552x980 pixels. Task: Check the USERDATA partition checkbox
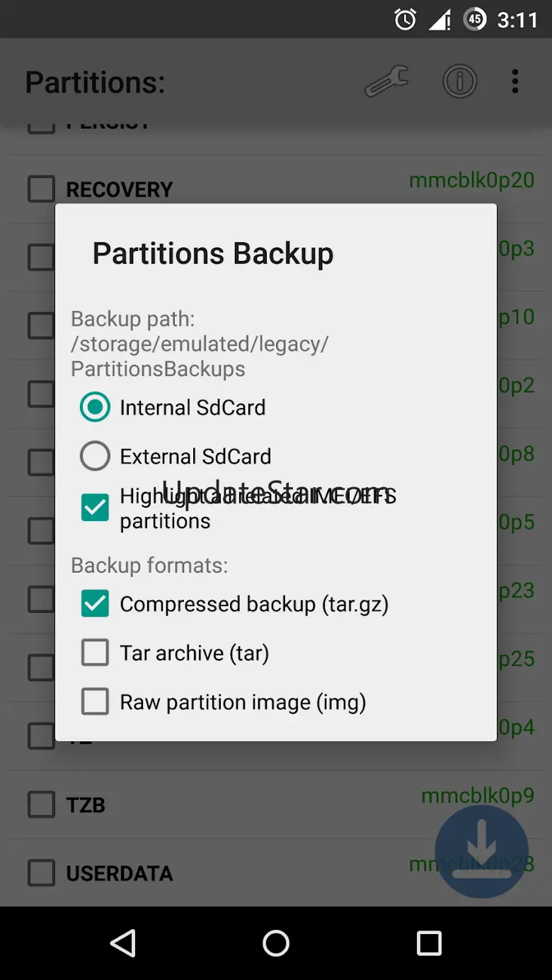click(x=41, y=873)
